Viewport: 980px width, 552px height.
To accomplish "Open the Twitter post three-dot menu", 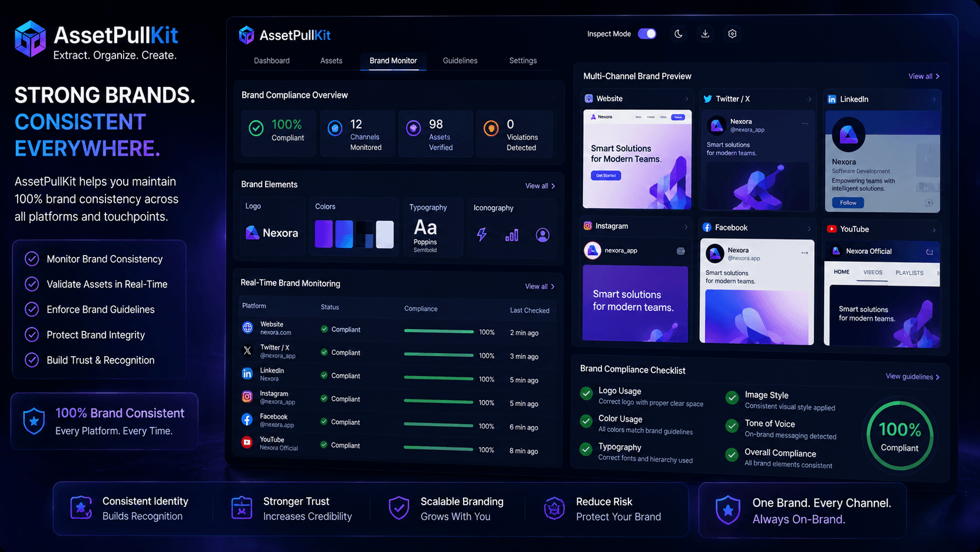I will tap(805, 124).
